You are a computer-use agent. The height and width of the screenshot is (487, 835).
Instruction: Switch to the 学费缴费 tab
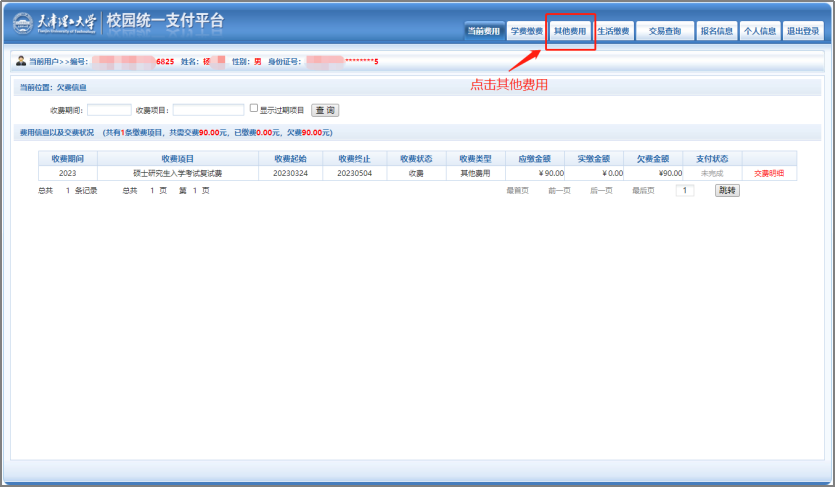click(x=526, y=31)
